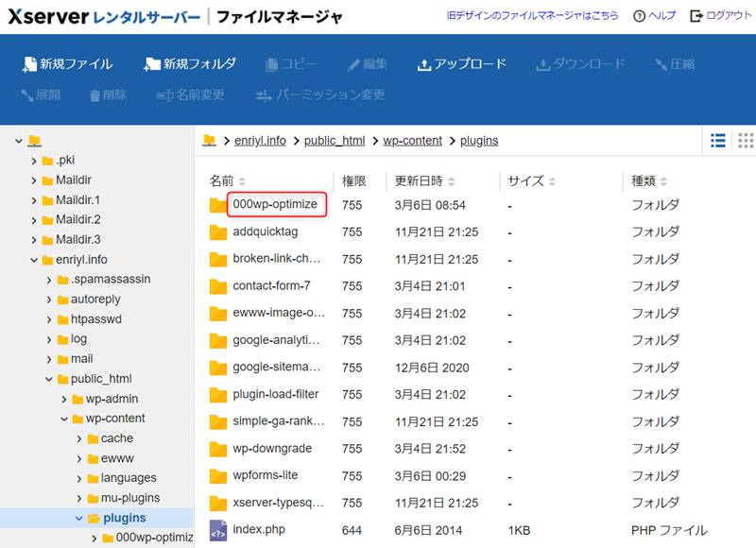Click the 圧縮 (compress) toolbar button
The width and height of the screenshot is (756, 548).
[x=675, y=64]
